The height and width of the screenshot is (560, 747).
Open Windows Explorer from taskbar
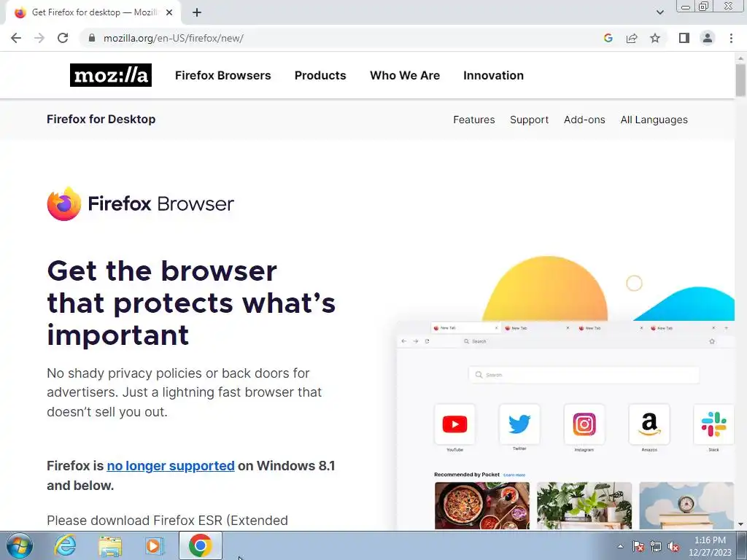110,546
